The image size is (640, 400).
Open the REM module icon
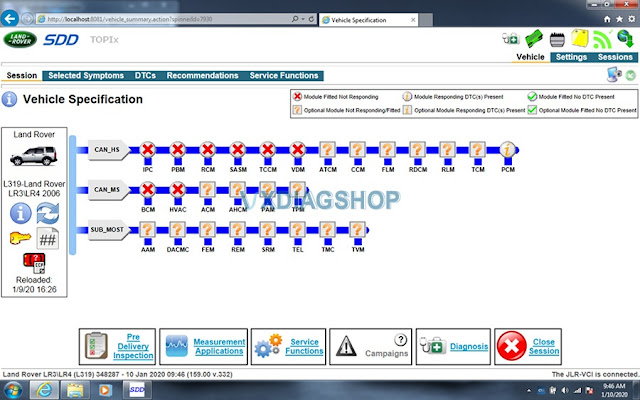click(238, 230)
